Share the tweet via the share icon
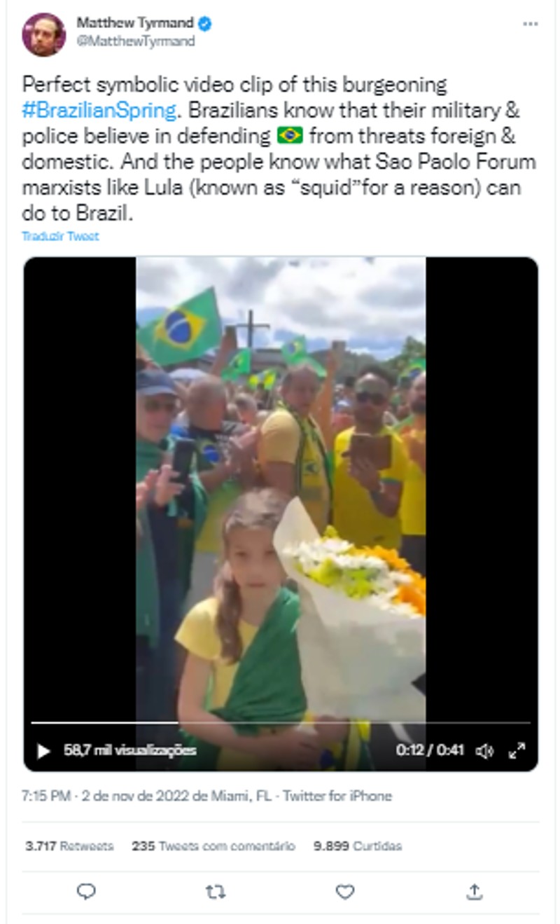Screen dimensions: 560x924 pos(474,892)
